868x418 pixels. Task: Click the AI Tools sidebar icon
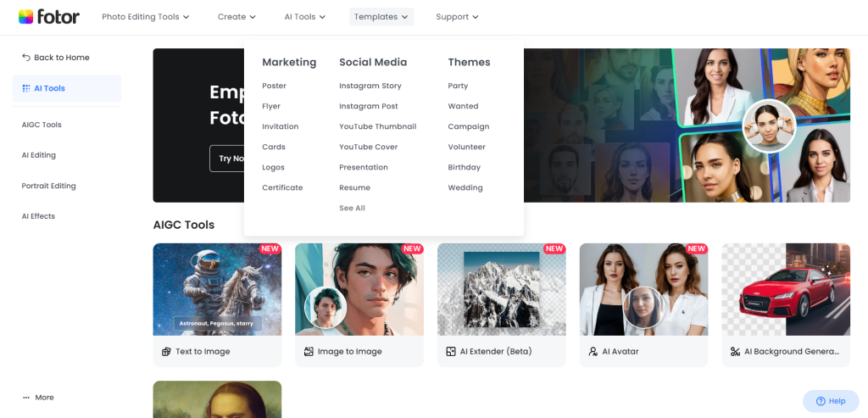26,88
